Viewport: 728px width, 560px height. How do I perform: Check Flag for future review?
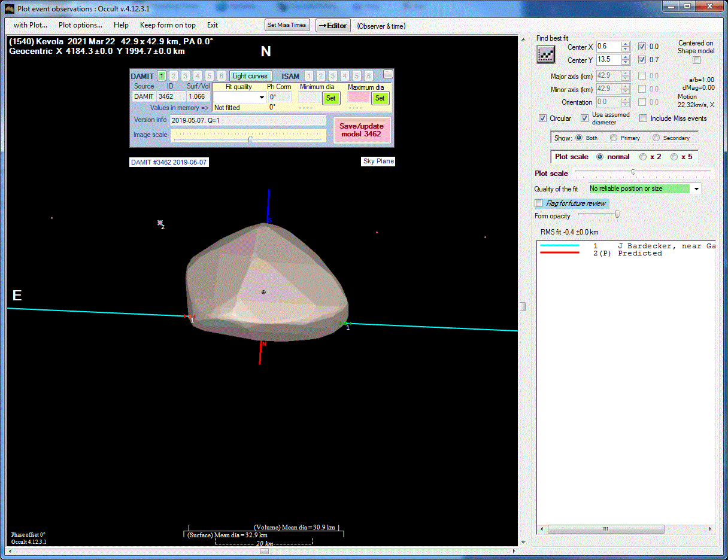click(539, 203)
